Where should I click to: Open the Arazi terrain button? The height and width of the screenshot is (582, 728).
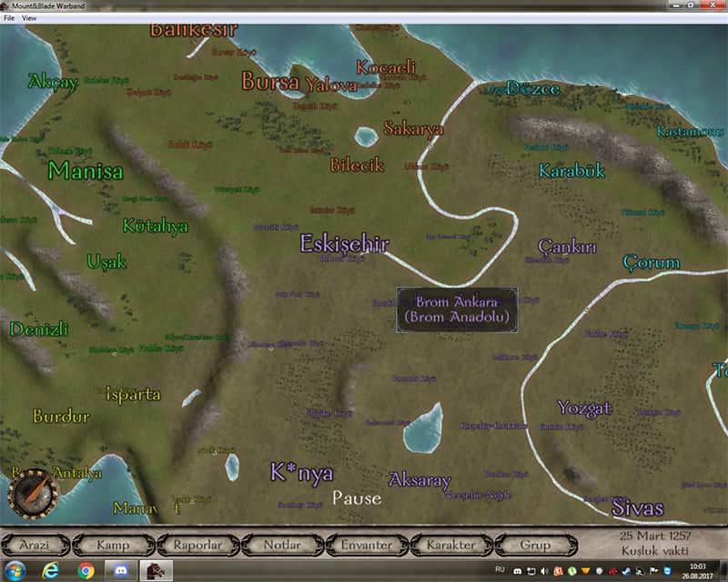click(37, 546)
